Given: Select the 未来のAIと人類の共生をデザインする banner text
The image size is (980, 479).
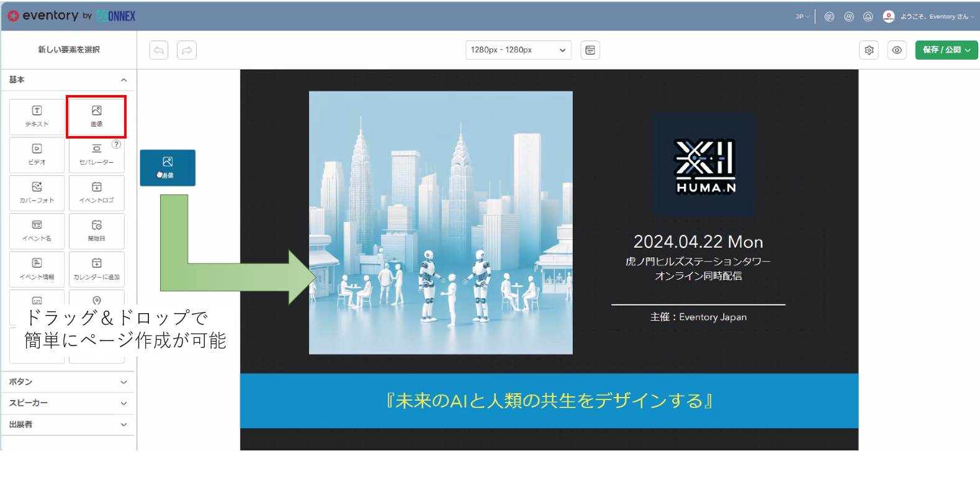Looking at the screenshot, I should [x=549, y=401].
